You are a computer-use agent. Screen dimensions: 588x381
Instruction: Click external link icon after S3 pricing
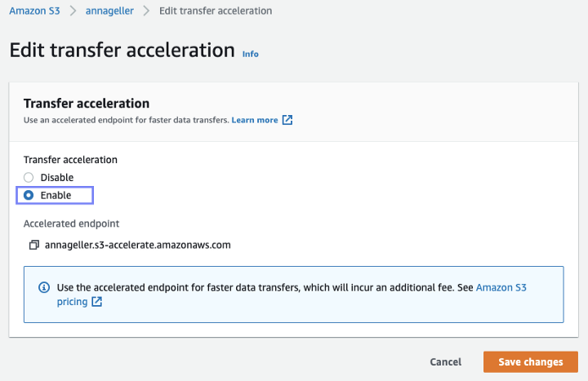[96, 302]
